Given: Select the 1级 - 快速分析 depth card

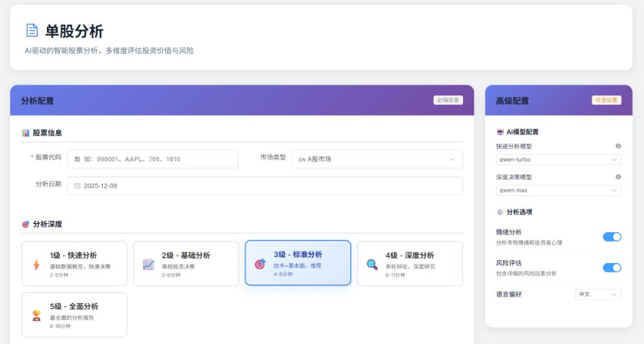Looking at the screenshot, I should point(74,263).
